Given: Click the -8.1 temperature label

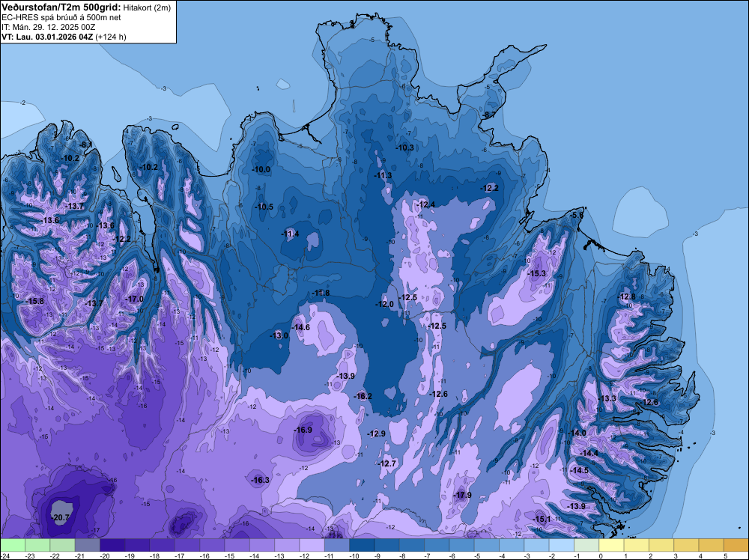Looking at the screenshot, I should (86, 144).
